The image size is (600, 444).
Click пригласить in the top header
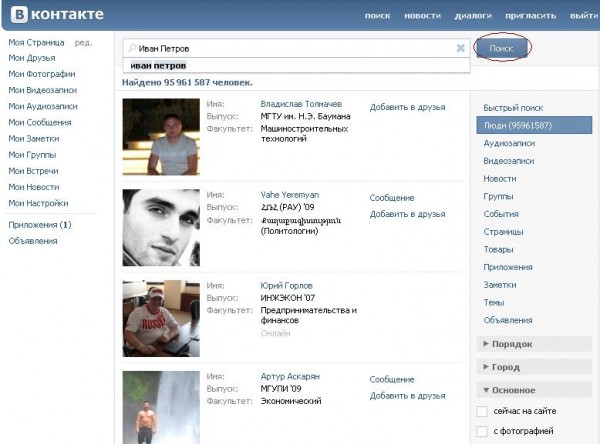click(x=530, y=16)
